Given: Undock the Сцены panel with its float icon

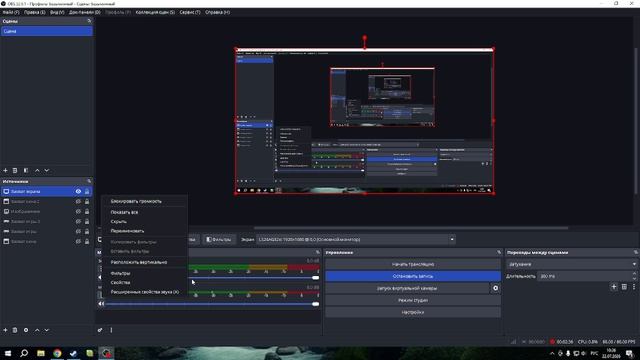Looking at the screenshot, I should point(89,21).
